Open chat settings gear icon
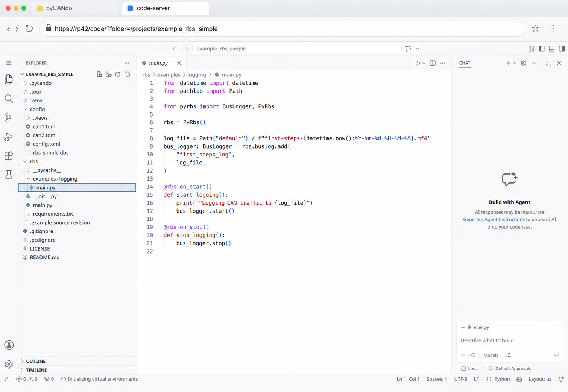Image resolution: width=568 pixels, height=392 pixels. coord(523,63)
